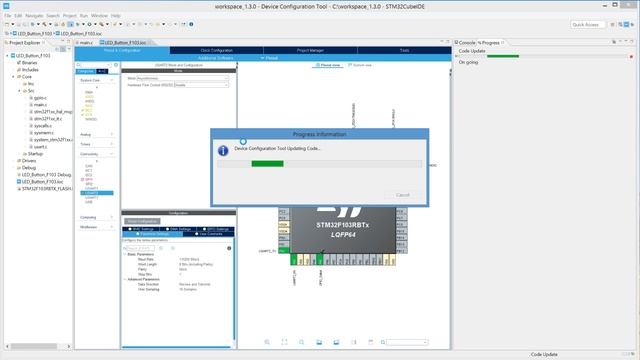Click the Quick Access field
Image resolution: width=640 pixels, height=360 pixels.
coord(587,24)
